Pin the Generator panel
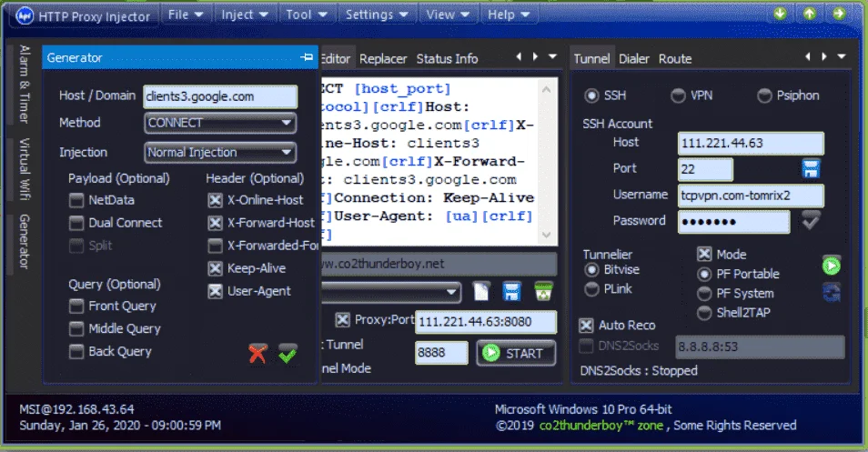The height and width of the screenshot is (452, 868). (306, 57)
